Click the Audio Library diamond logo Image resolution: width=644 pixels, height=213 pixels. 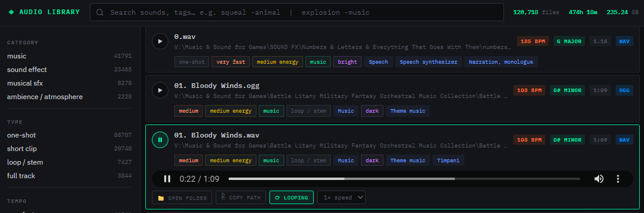pos(11,12)
